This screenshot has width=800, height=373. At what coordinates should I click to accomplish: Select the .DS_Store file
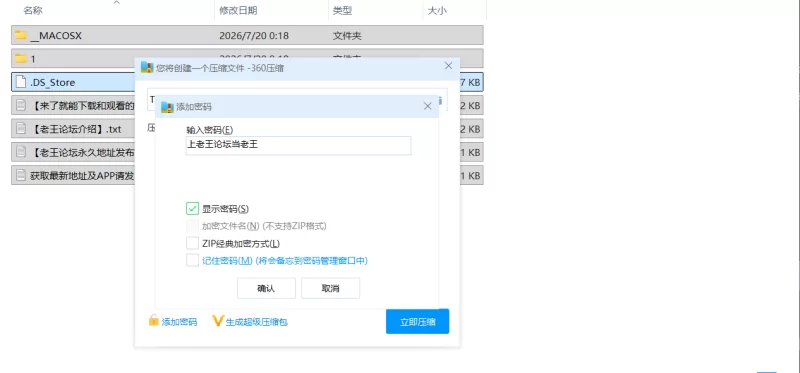[x=247, y=82]
